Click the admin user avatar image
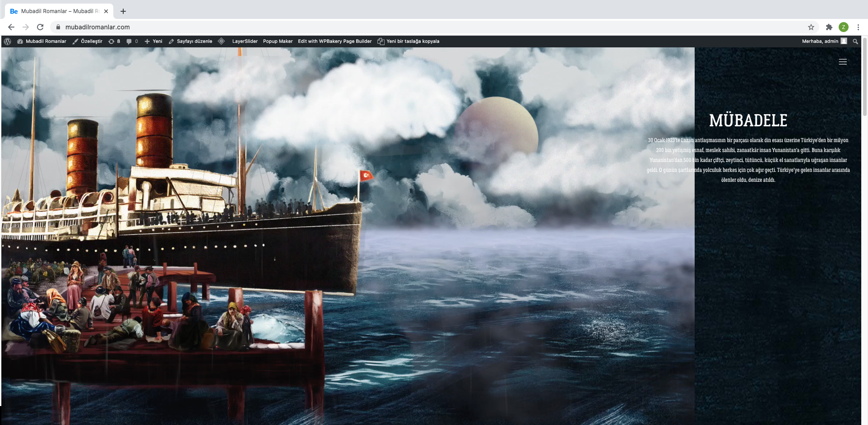868x425 pixels. click(844, 41)
